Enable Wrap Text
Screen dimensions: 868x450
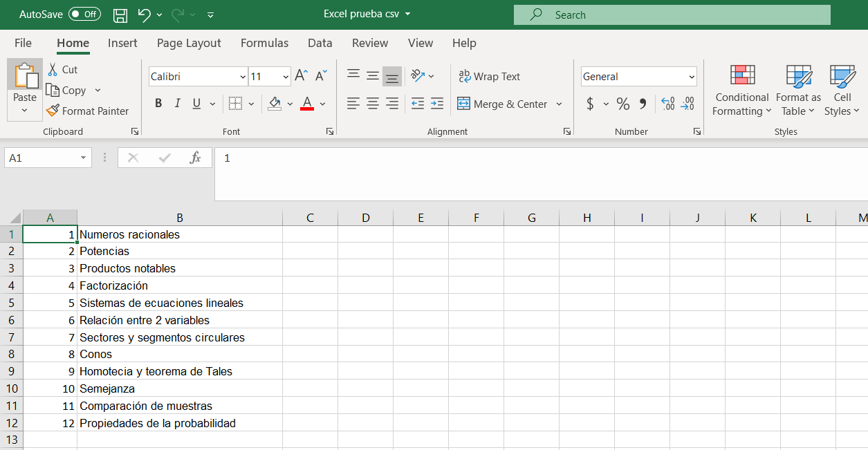(489, 76)
